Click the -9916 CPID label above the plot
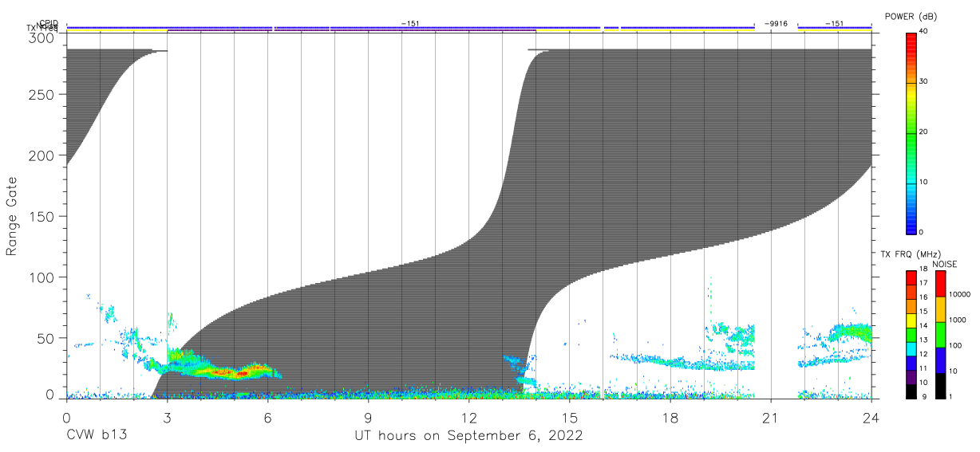Viewport: 980px width, 452px height. coord(776,24)
